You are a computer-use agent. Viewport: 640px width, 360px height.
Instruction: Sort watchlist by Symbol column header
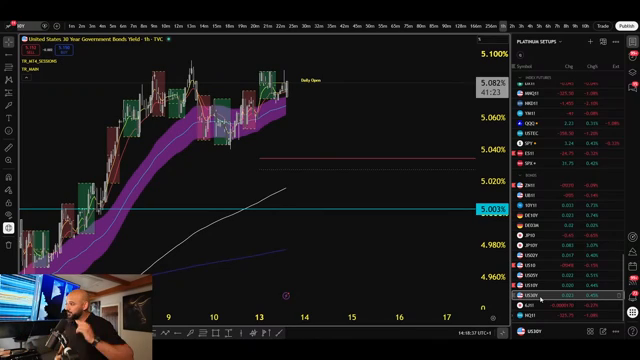pyautogui.click(x=524, y=66)
